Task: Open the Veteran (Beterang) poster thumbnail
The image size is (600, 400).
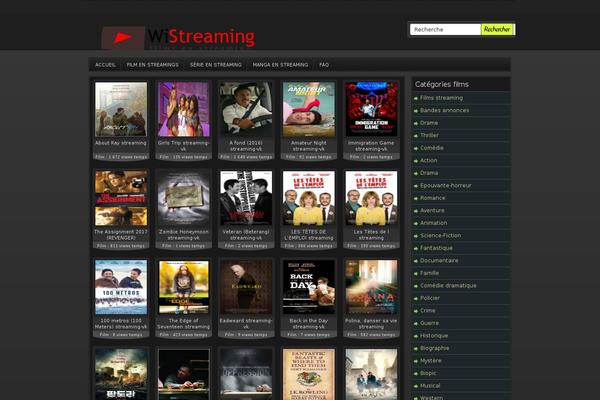Action: pos(246,198)
